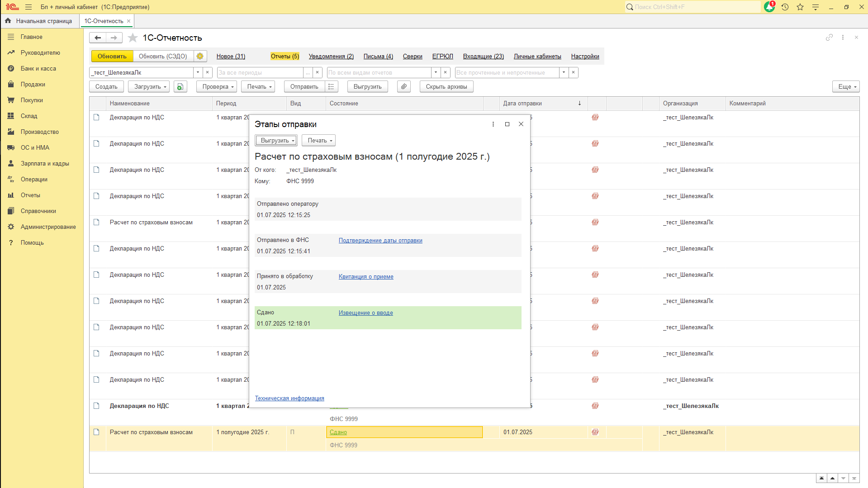Open Квитанция о приеме link

(366, 277)
